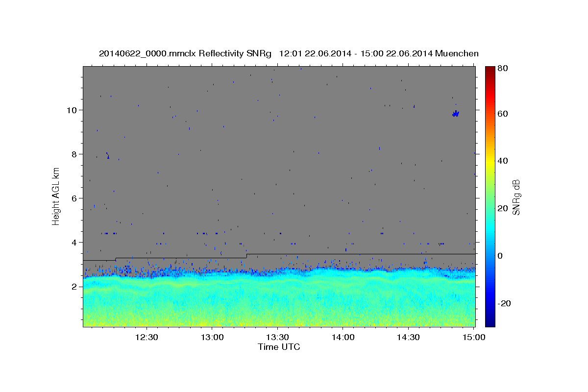Viewport: 588px width, 392px height.
Task: Click the height tick label 8
Action: [x=75, y=154]
